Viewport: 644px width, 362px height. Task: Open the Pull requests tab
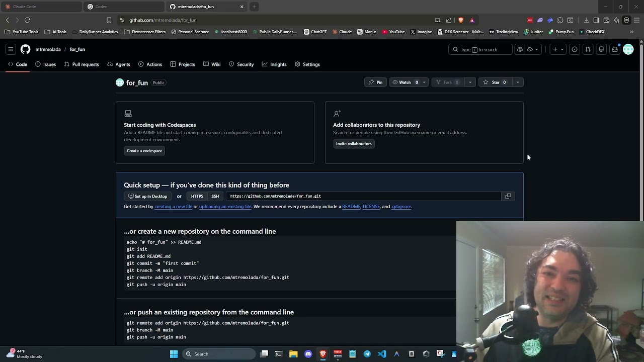(82, 64)
